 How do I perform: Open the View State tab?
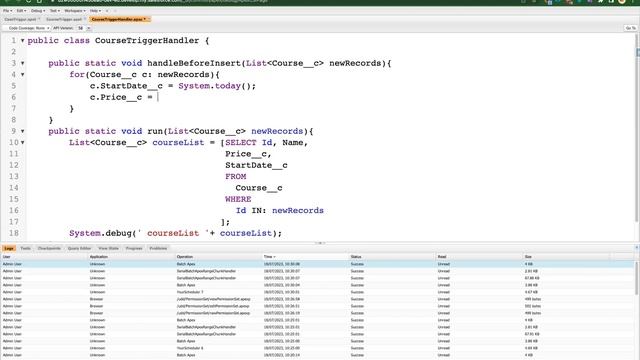[108, 248]
